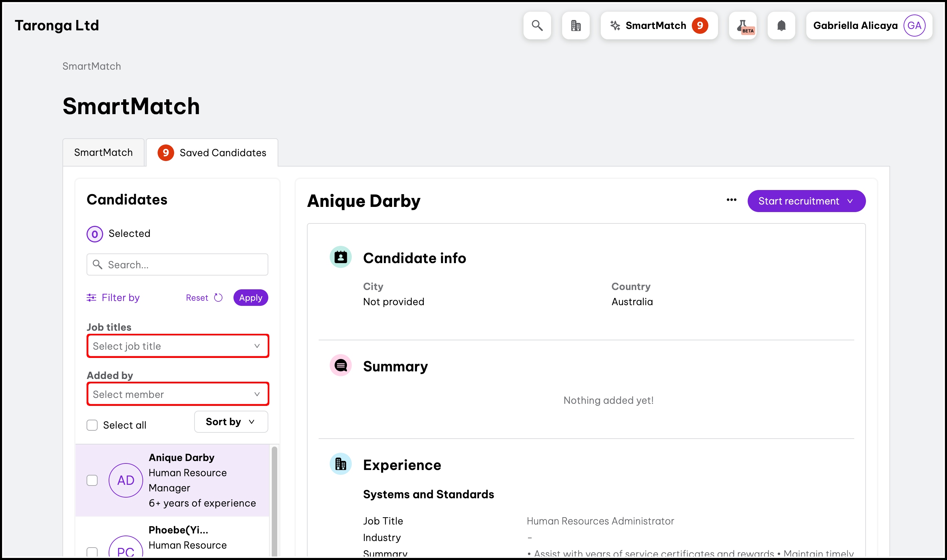Click the red 9 badge on Saved Candidates
This screenshot has height=560, width=947.
pyautogui.click(x=166, y=152)
